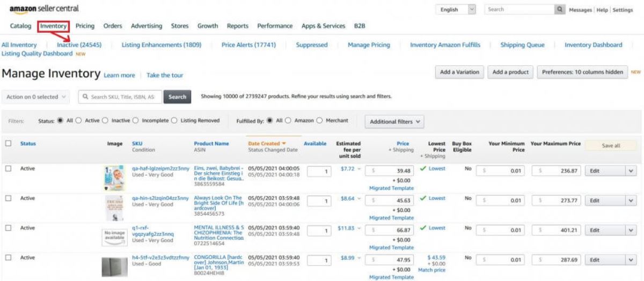Open the CONGORILLA product image thumbnail
Screen dimensions: 644x281
pos(115,267)
